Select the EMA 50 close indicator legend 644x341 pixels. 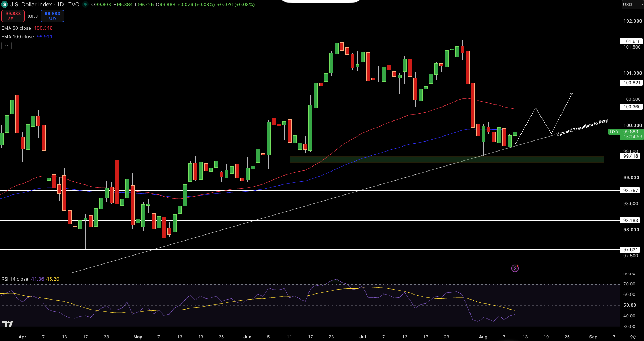pos(16,28)
